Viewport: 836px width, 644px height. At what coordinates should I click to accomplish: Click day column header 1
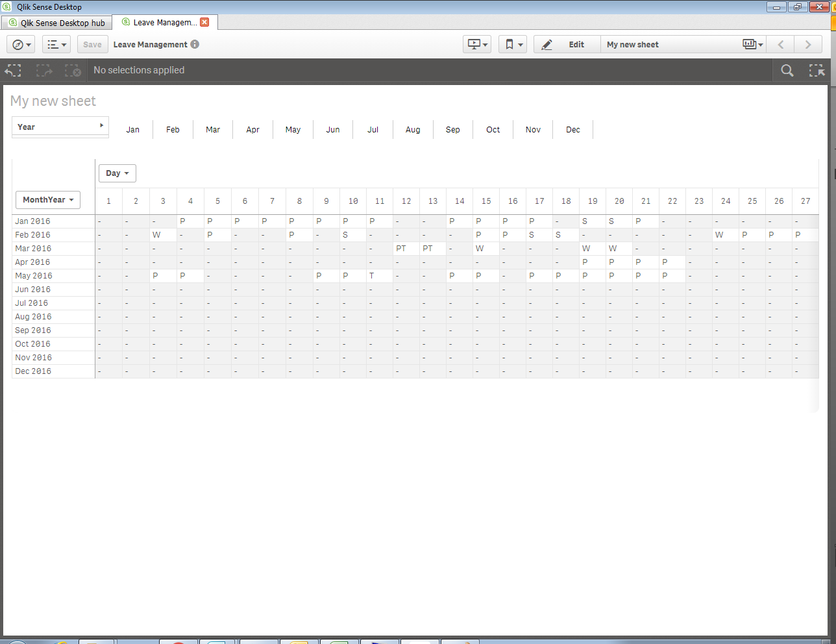[109, 201]
